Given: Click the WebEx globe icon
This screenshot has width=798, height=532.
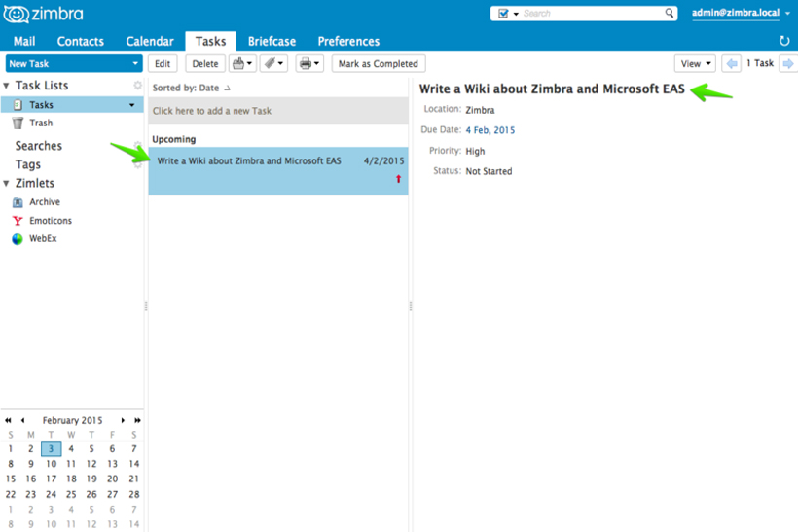Looking at the screenshot, I should point(18,239).
